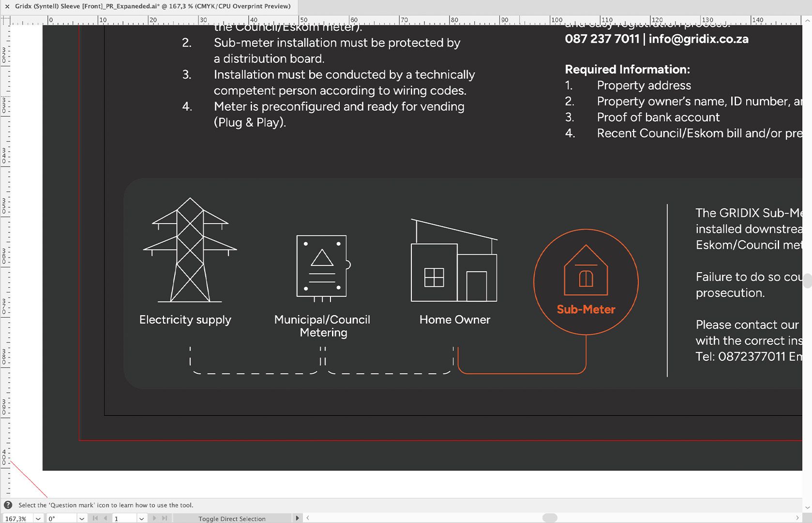Click the 'Tel: 0872377011' text line
The height and width of the screenshot is (523, 812).
(x=749, y=357)
